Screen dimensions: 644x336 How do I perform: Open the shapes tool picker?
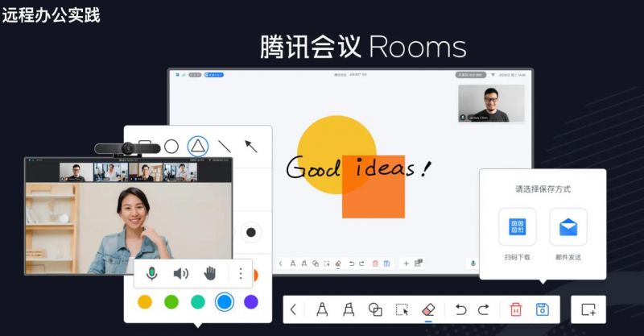coord(375,309)
